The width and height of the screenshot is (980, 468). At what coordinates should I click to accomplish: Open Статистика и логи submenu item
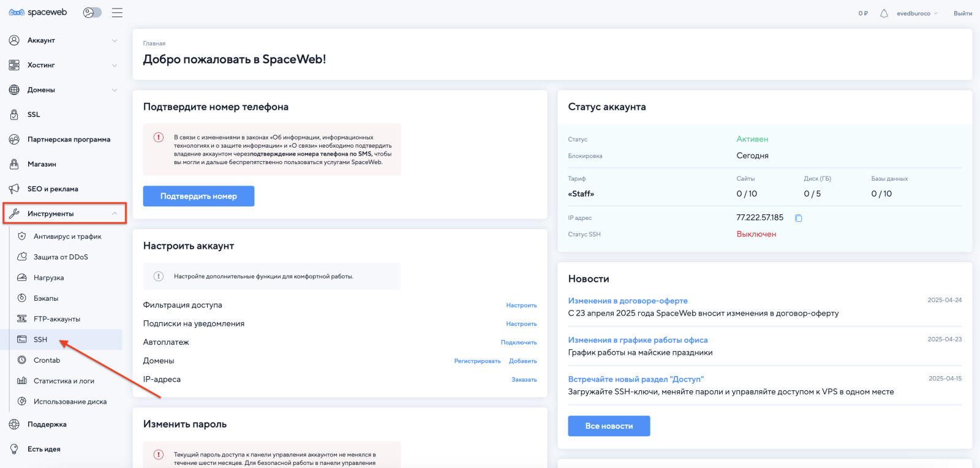point(64,381)
